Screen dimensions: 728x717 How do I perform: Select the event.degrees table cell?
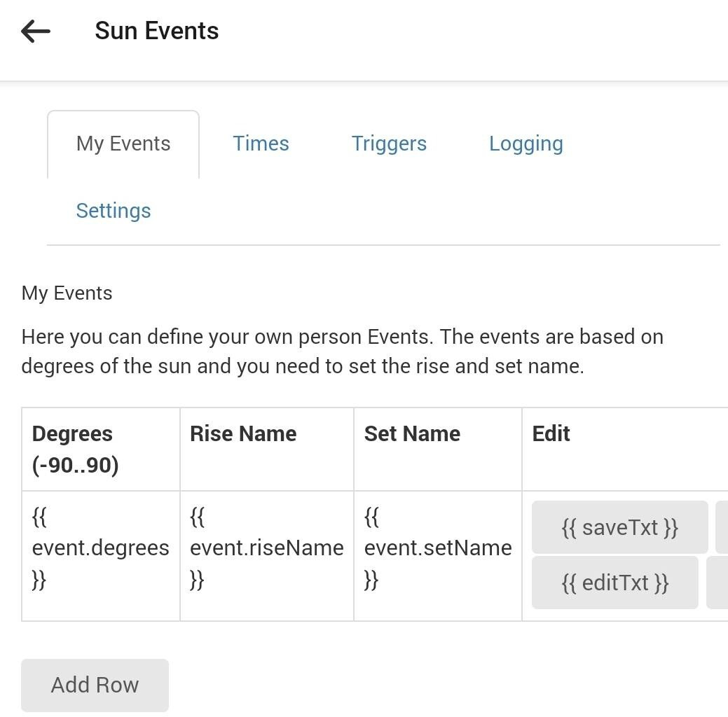point(100,549)
